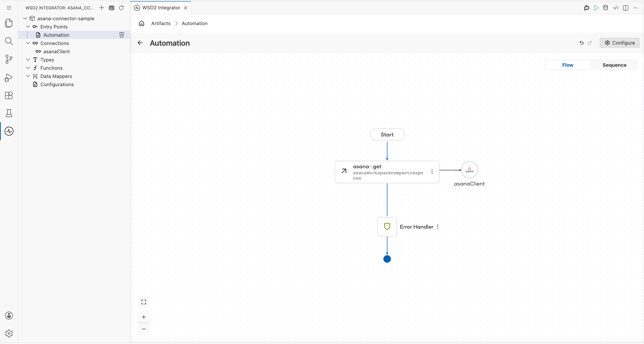This screenshot has height=344, width=644.
Task: Go to the home artifacts icon
Action: click(142, 23)
